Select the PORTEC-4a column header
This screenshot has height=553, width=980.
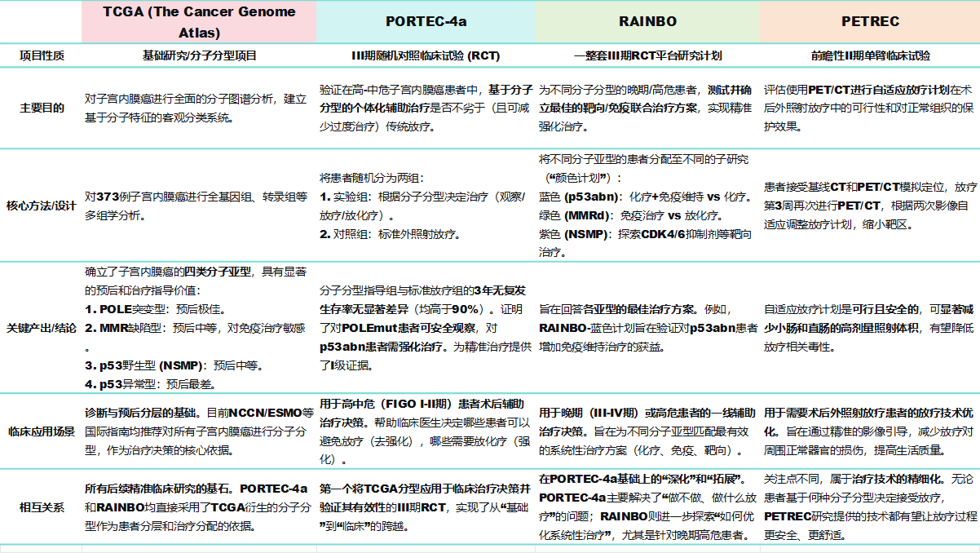pos(425,23)
